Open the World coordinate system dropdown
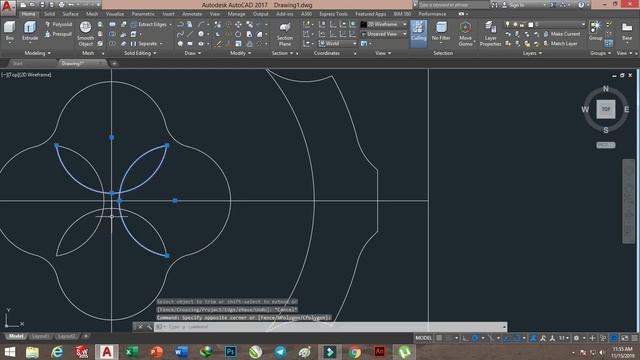640x360 pixels. pyautogui.click(x=338, y=43)
